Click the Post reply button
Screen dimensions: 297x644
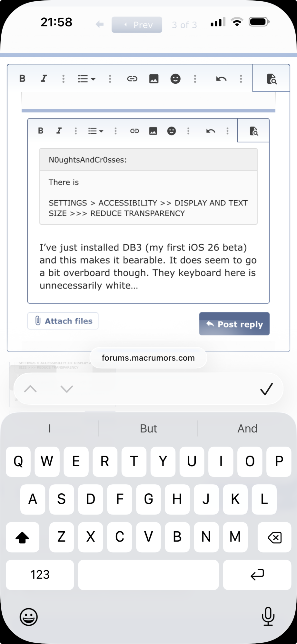pos(234,324)
